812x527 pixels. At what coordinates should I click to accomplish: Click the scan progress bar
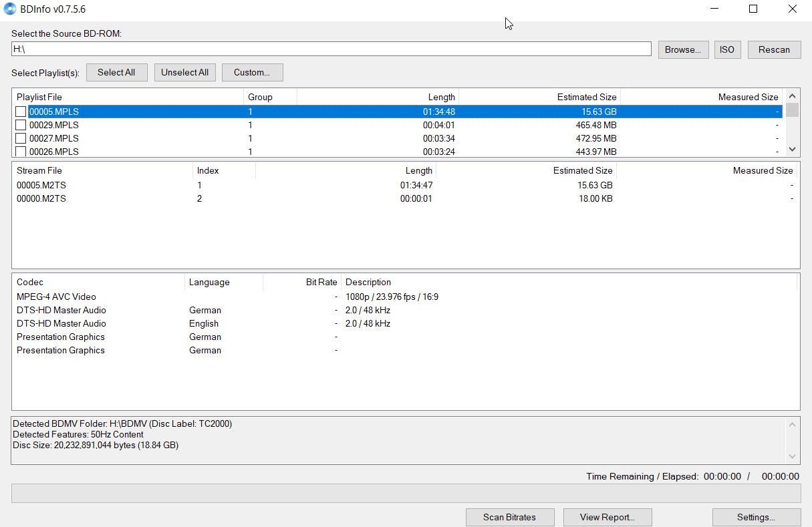tap(406, 493)
